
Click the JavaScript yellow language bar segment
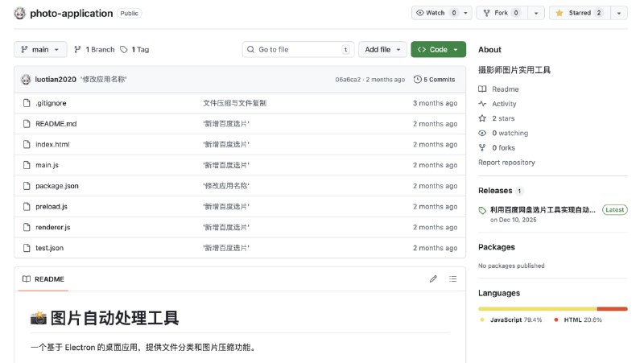pos(537,309)
